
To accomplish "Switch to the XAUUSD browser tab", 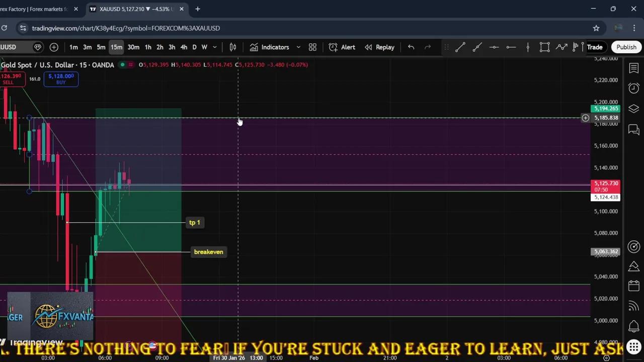I will point(133,9).
